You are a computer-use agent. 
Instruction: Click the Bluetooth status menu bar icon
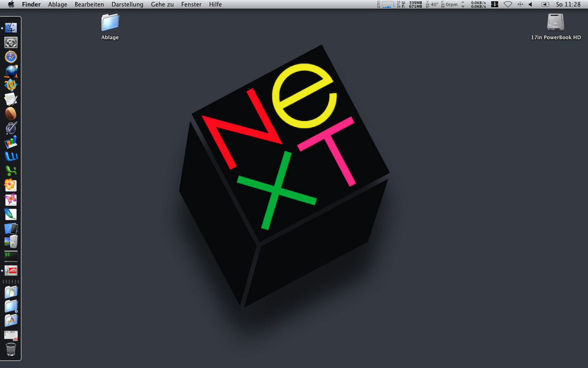pyautogui.click(x=520, y=4)
